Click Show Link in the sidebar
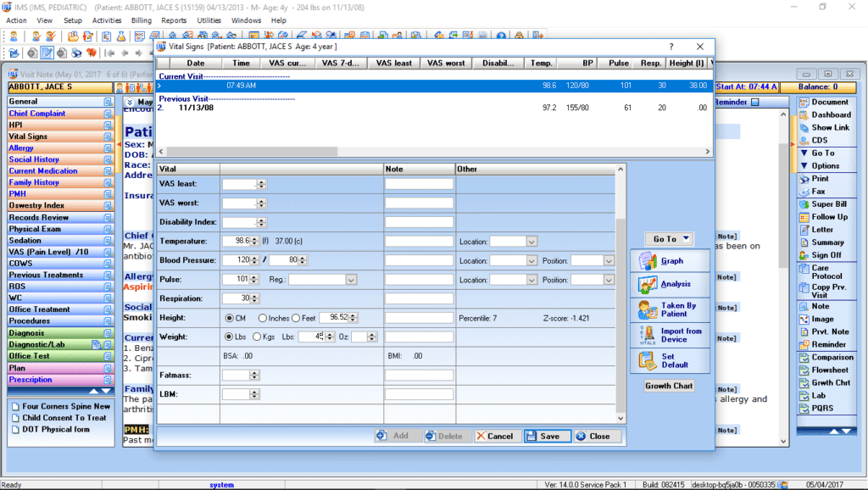Viewport: 868px width, 490px height. click(x=826, y=127)
